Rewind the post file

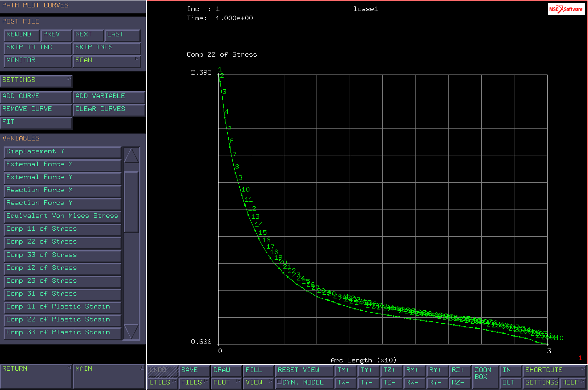(x=21, y=35)
